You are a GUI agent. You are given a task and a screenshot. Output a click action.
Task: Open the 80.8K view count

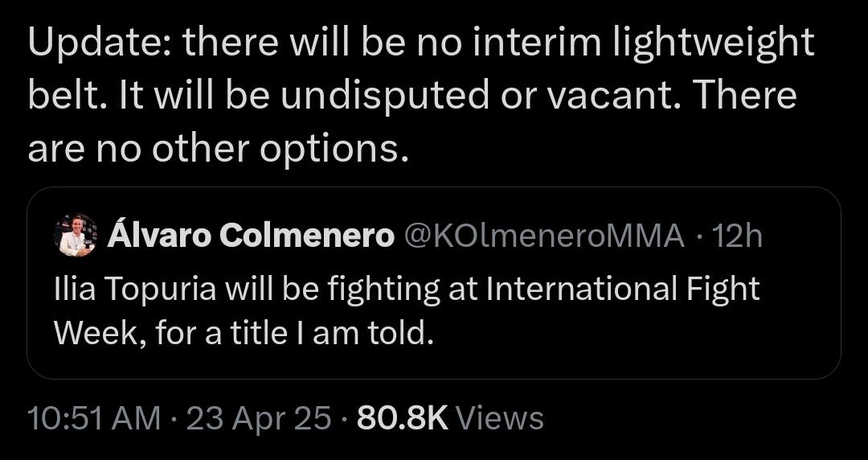(402, 418)
